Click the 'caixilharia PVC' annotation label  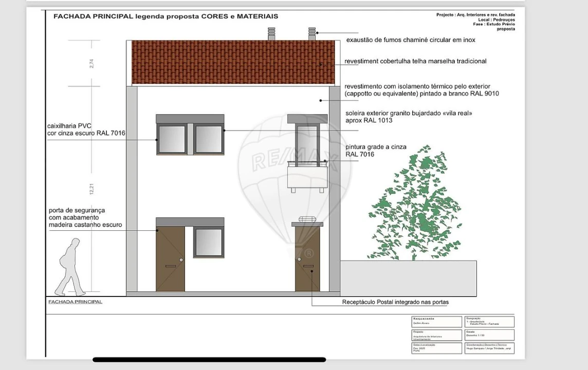[86, 129]
